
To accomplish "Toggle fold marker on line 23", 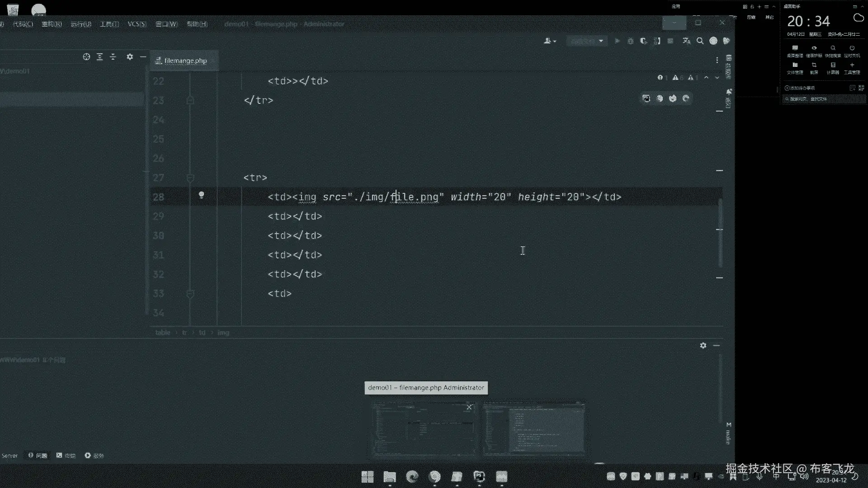I will pyautogui.click(x=190, y=100).
